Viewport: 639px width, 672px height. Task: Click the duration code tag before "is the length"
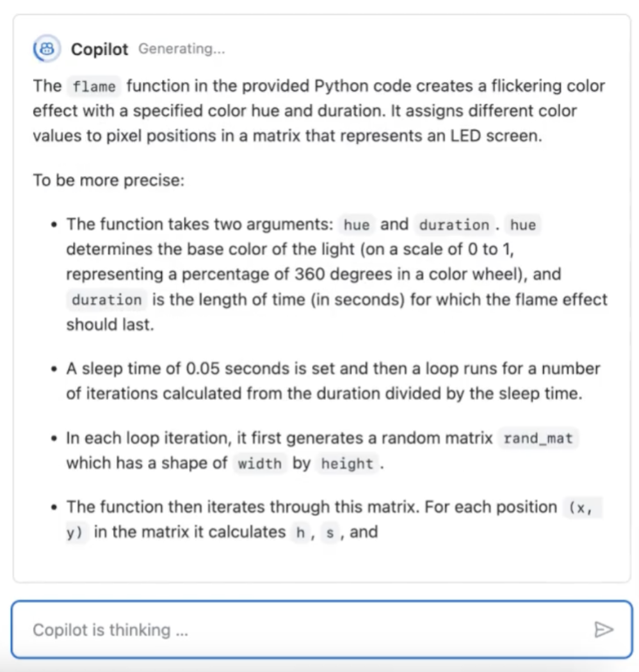tap(106, 300)
